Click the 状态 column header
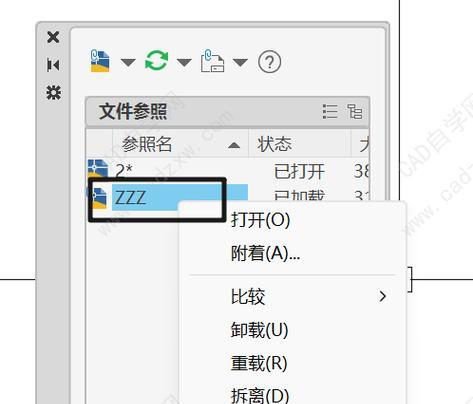Viewport: 473px width, 404px height. coord(299,144)
